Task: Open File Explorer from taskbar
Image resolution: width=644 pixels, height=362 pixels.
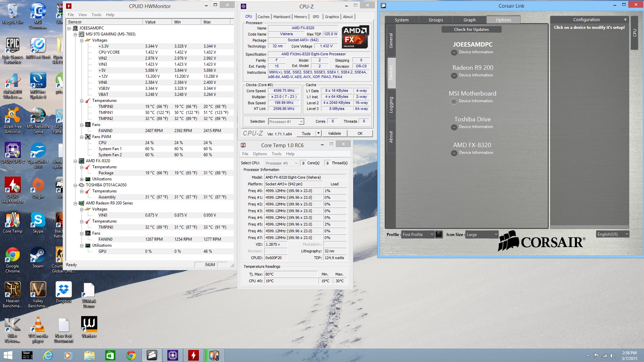Action: (90, 355)
